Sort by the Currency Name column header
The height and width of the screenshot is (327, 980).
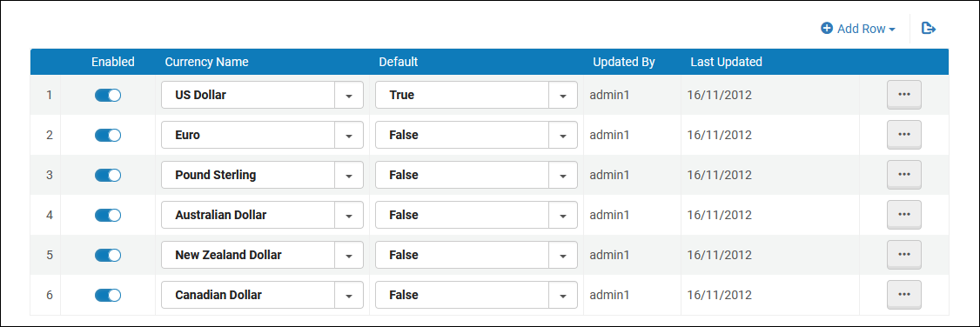tap(206, 62)
